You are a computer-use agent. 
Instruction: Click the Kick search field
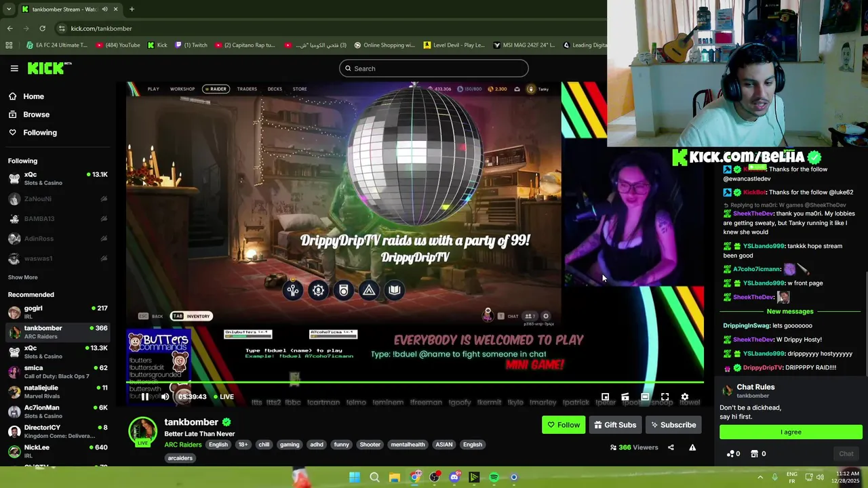(x=434, y=68)
